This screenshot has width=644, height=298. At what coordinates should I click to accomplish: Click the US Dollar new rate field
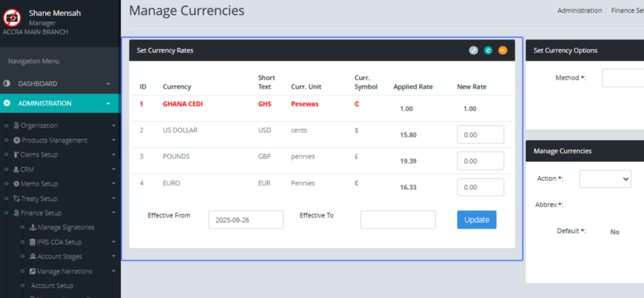[480, 135]
